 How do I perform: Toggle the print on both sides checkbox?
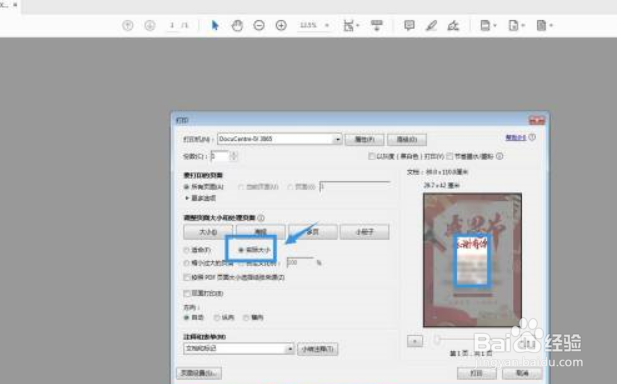point(187,294)
